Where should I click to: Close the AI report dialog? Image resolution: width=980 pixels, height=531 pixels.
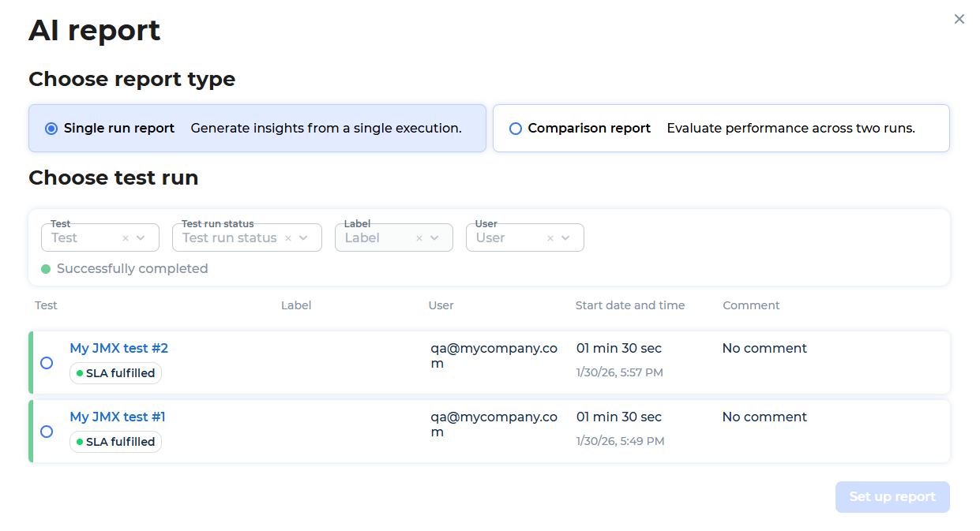click(x=959, y=19)
